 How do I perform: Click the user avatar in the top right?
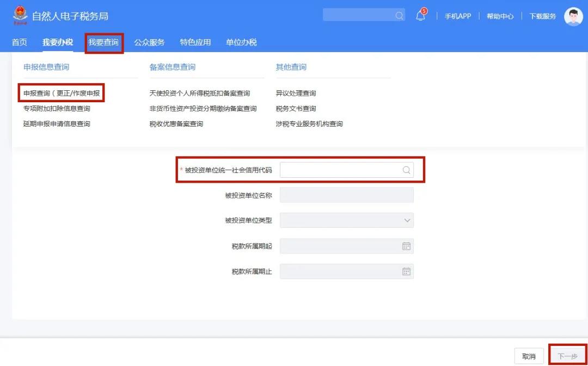click(573, 16)
